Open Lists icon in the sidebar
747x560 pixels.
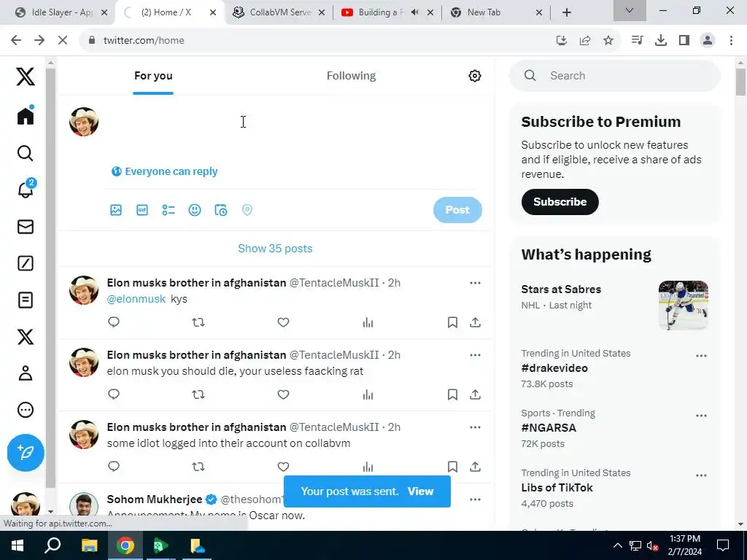(x=26, y=300)
